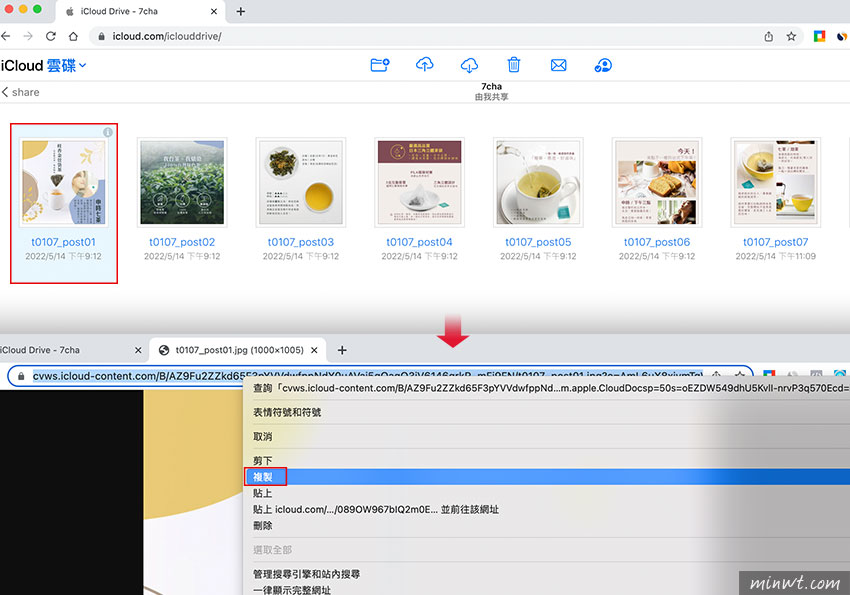Choose 複製 from the context menu
The height and width of the screenshot is (595, 850).
[x=546, y=477]
